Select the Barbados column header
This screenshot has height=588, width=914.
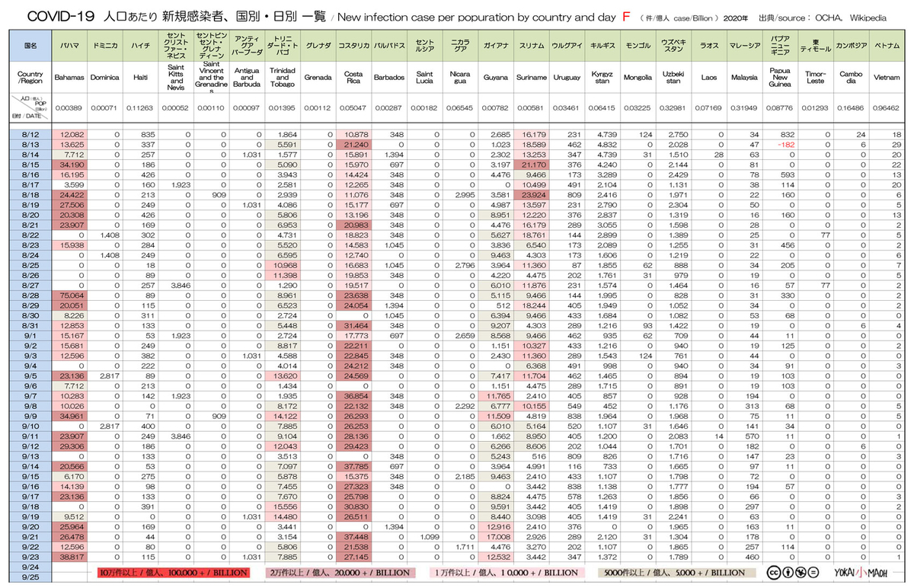pos(389,78)
